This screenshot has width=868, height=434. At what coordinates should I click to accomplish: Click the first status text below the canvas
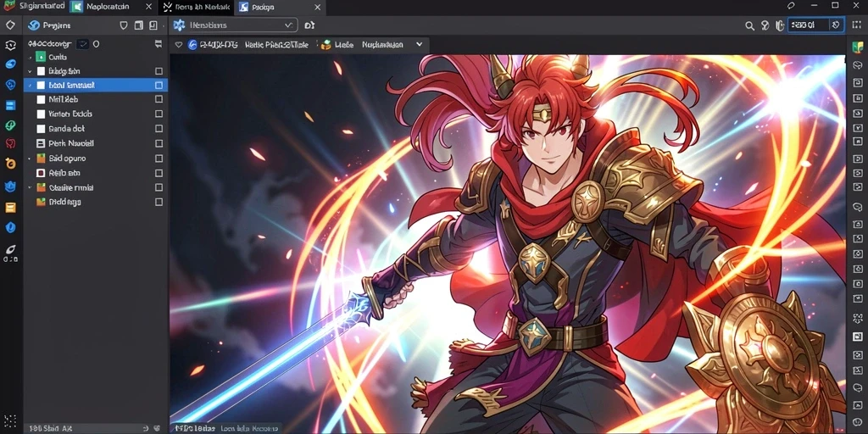pos(194,428)
